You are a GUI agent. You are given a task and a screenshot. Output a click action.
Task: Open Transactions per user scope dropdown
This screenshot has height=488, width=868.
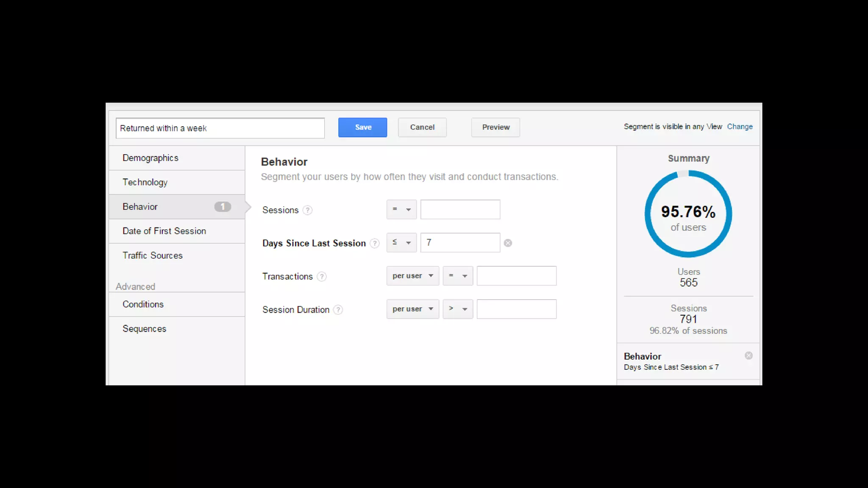(x=412, y=276)
